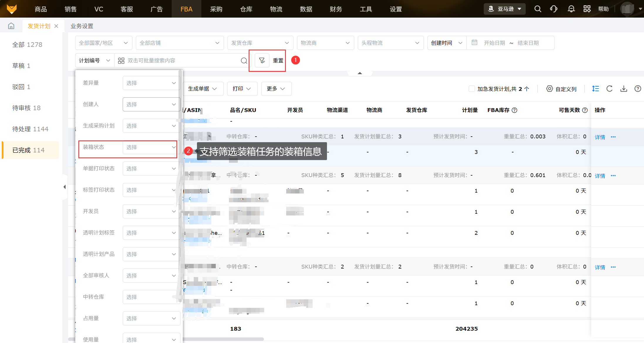Screen dimensions: 644x343
Task: Refresh the shipment plan list
Action: [x=609, y=89]
